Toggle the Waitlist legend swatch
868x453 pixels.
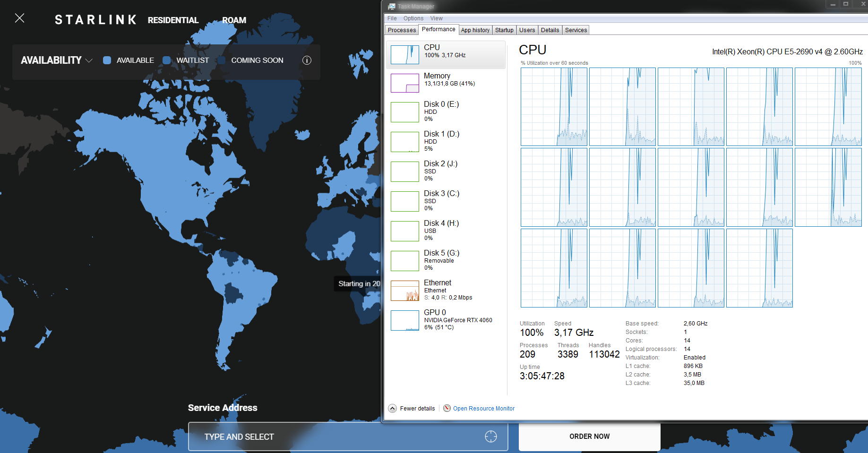tap(166, 60)
